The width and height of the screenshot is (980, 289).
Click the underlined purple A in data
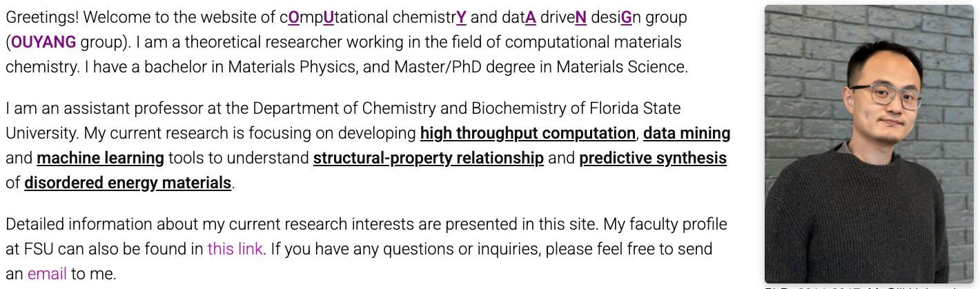[531, 18]
